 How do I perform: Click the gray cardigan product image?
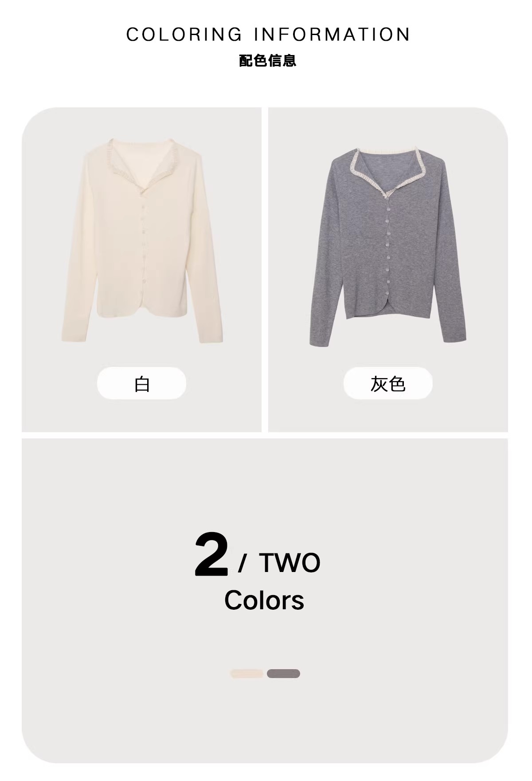[x=388, y=245]
